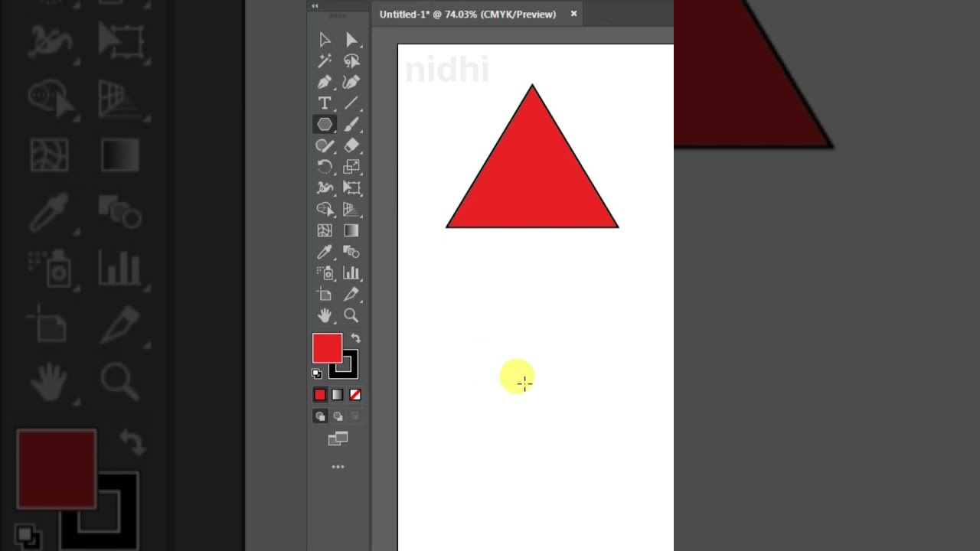Select the Blend tool
980x551 pixels.
coord(351,252)
